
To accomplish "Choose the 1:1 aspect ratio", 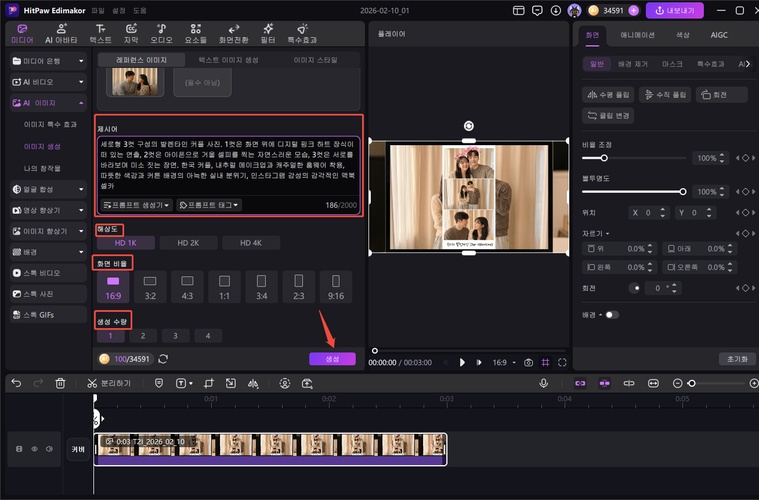I will point(225,287).
